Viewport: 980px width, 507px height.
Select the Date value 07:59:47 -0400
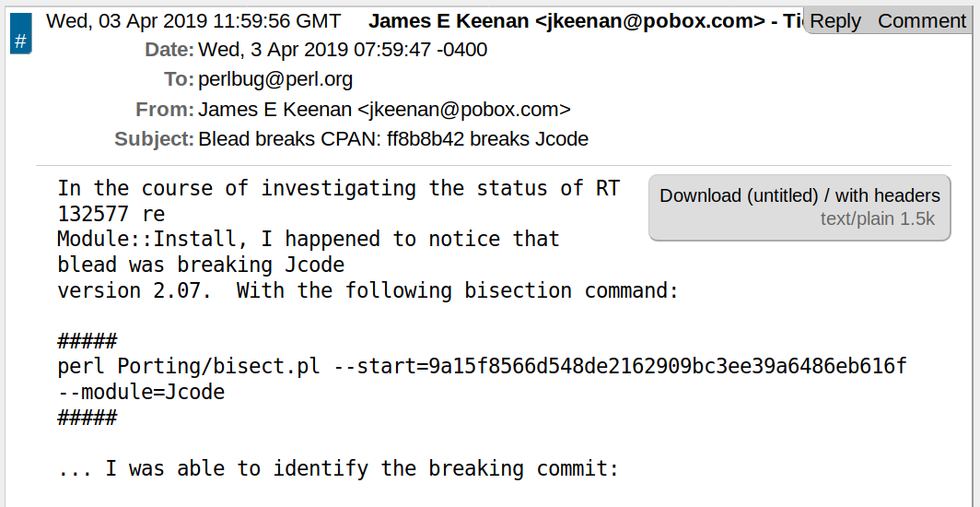(343, 50)
